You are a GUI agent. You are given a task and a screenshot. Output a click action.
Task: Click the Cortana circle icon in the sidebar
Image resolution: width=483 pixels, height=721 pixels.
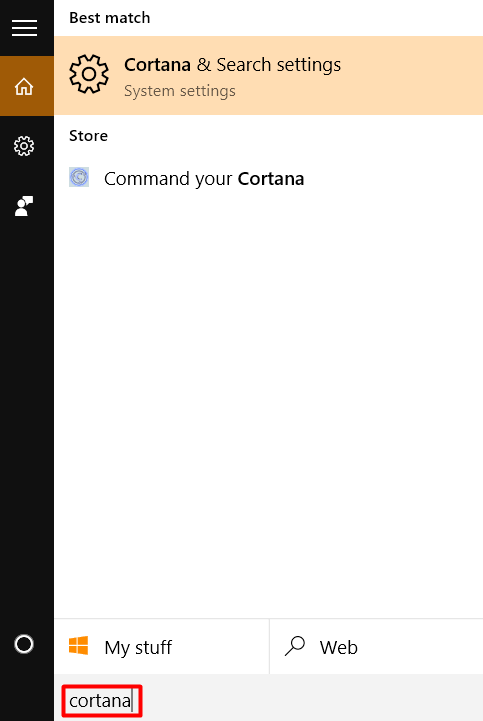24,644
